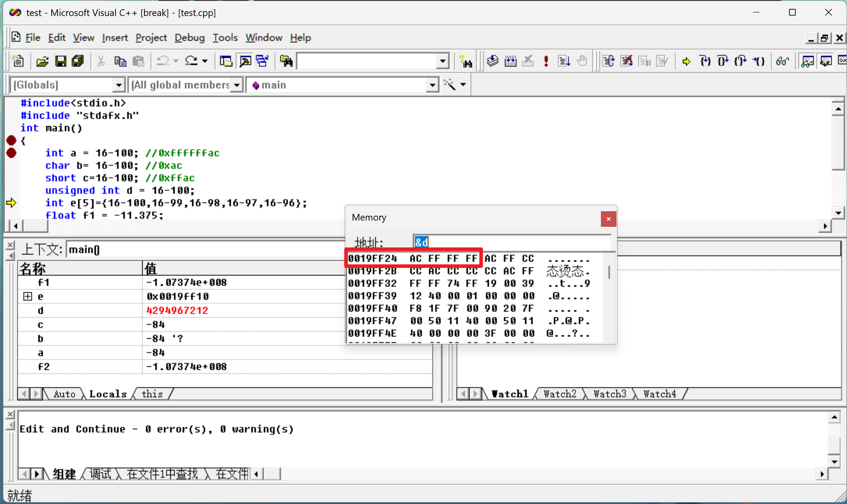847x504 pixels.
Task: Click the code editor scroll down arrow
Action: click(x=838, y=213)
